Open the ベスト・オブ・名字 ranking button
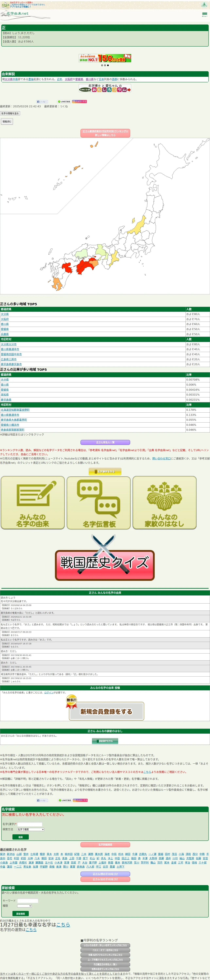 click(105, 950)
